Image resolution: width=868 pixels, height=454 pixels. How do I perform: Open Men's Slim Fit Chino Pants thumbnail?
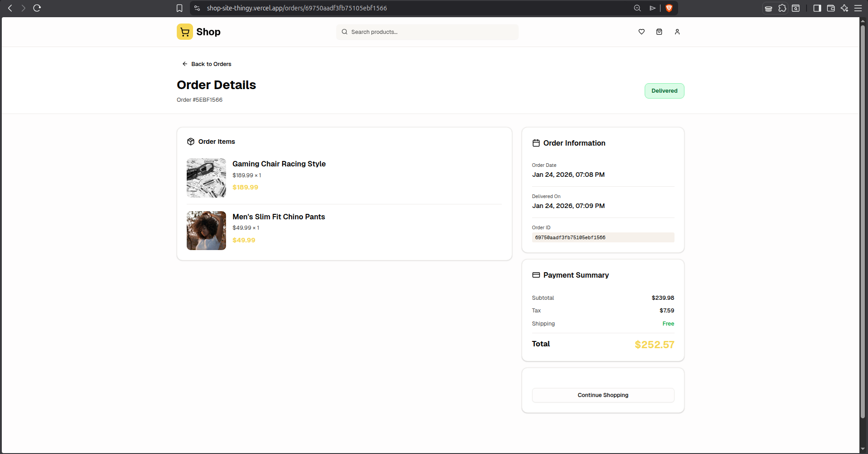(x=206, y=231)
